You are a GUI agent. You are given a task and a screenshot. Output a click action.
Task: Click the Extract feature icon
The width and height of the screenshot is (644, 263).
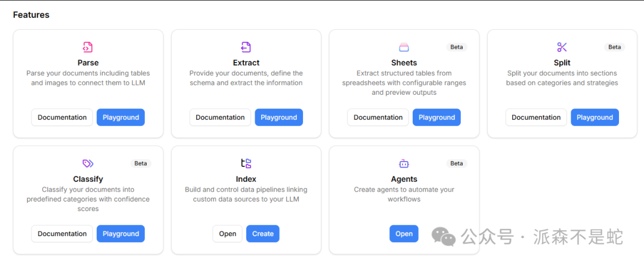(x=246, y=47)
